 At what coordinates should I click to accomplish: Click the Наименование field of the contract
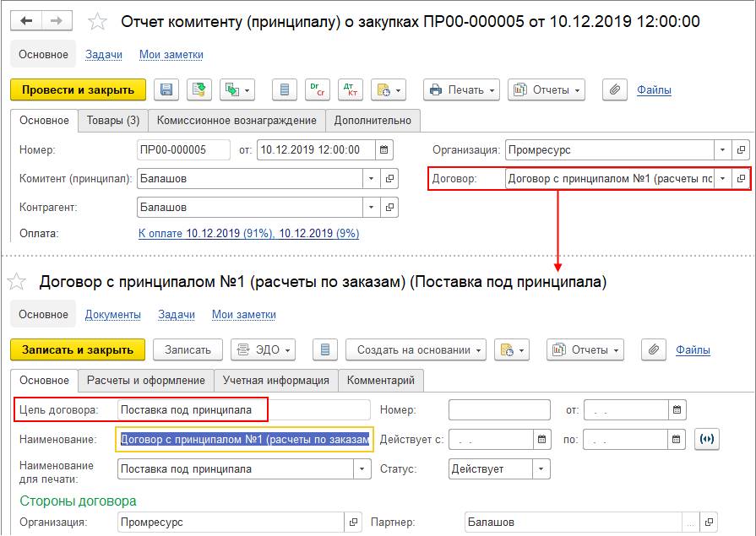[244, 439]
